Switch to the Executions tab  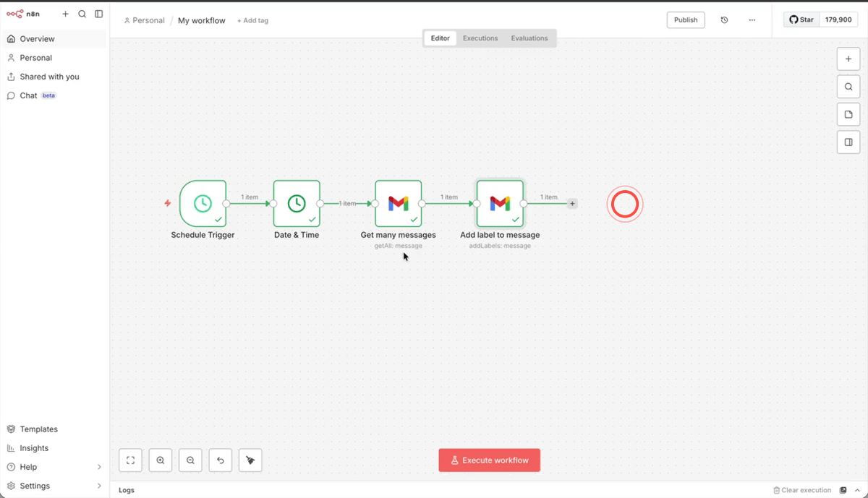coord(480,38)
